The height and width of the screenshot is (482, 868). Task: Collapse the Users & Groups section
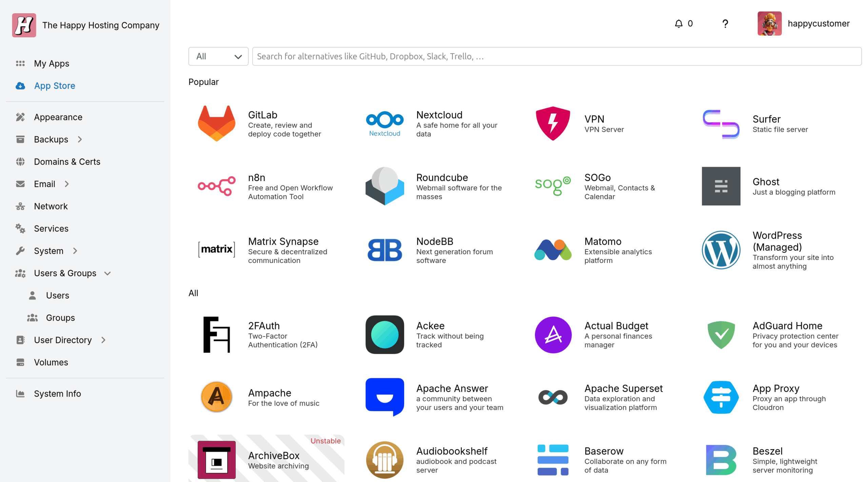click(x=107, y=273)
